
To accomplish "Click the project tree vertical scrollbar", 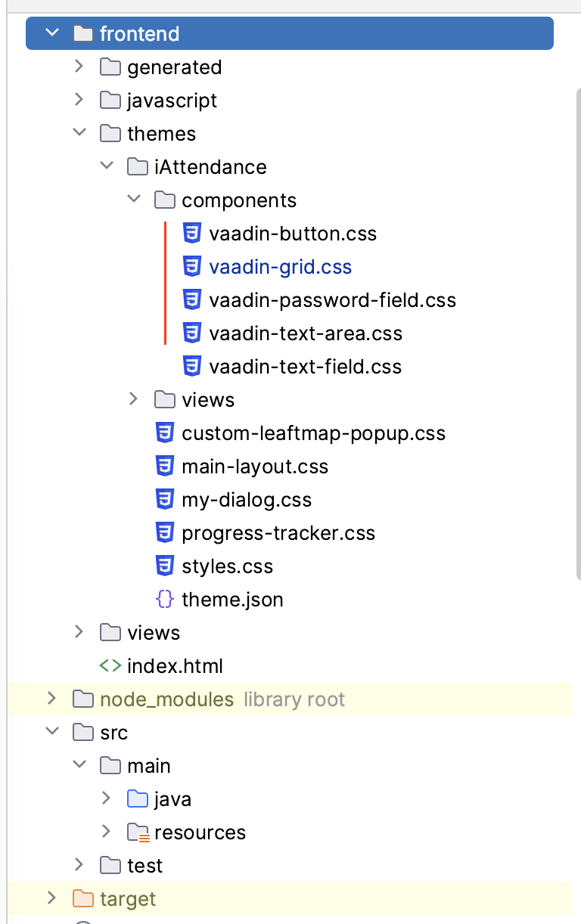I will click(577, 333).
